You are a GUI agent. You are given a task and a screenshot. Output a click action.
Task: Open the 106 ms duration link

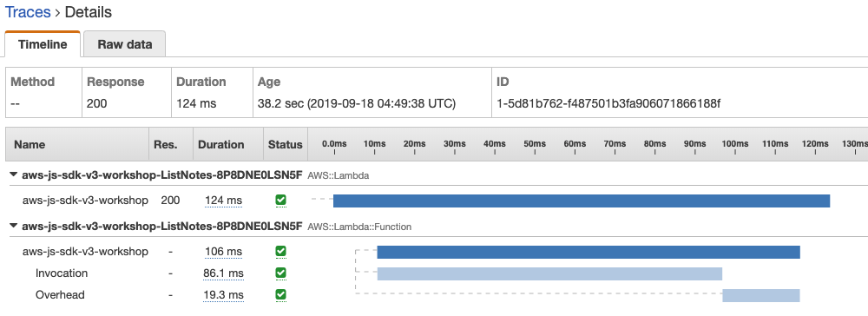[224, 252]
